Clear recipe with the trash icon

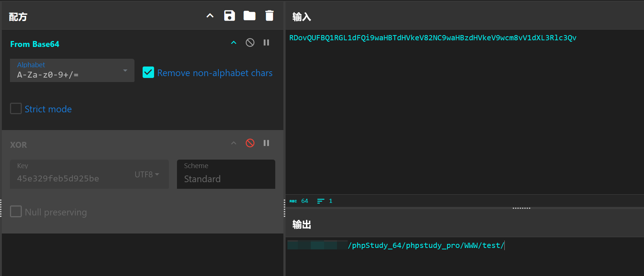pyautogui.click(x=269, y=16)
